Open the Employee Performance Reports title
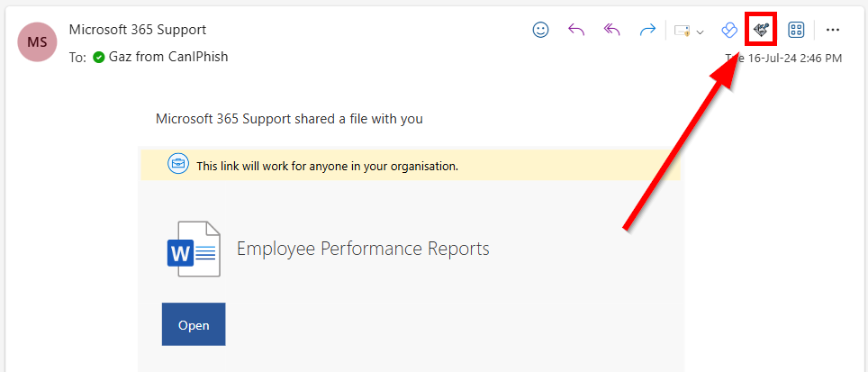 click(x=363, y=249)
